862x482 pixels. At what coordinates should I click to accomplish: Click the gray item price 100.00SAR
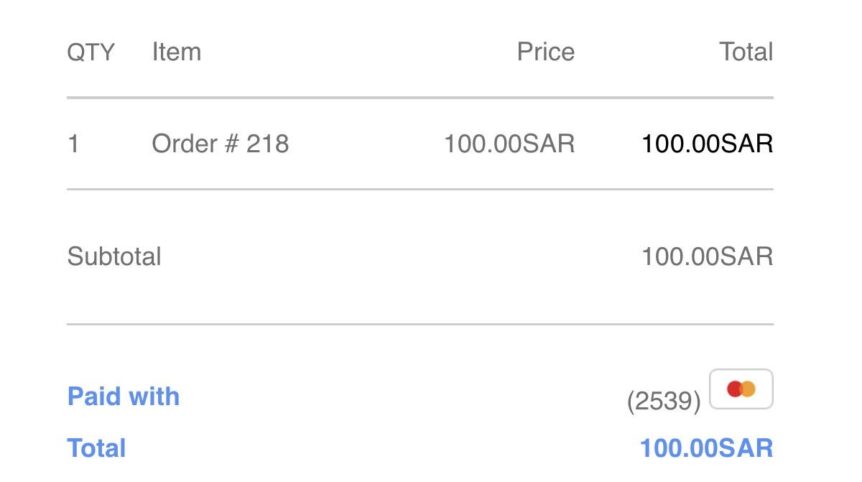click(509, 144)
